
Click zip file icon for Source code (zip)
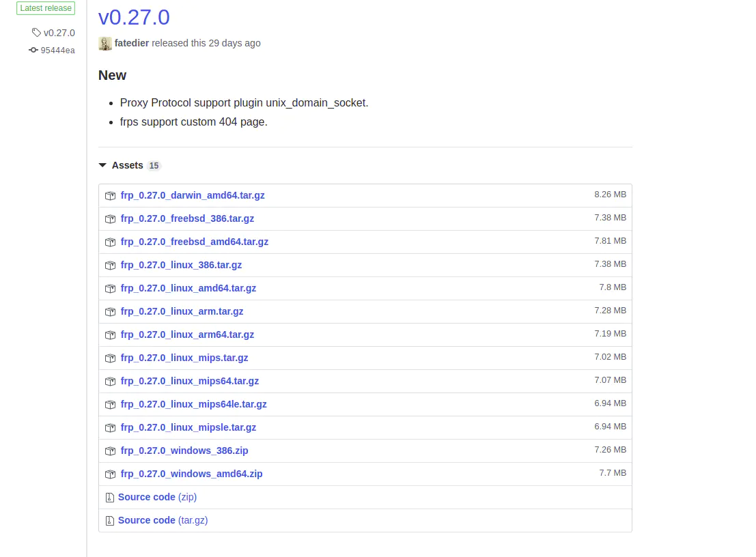(109, 497)
